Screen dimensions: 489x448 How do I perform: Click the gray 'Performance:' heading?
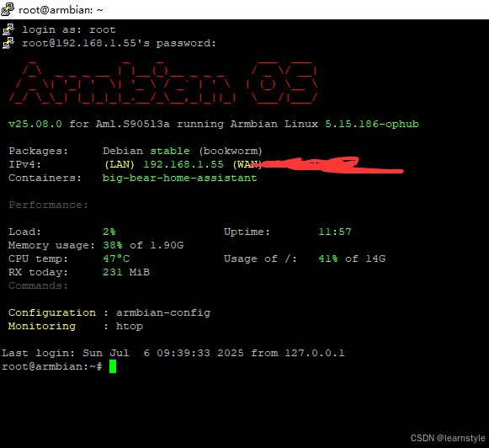48,205
